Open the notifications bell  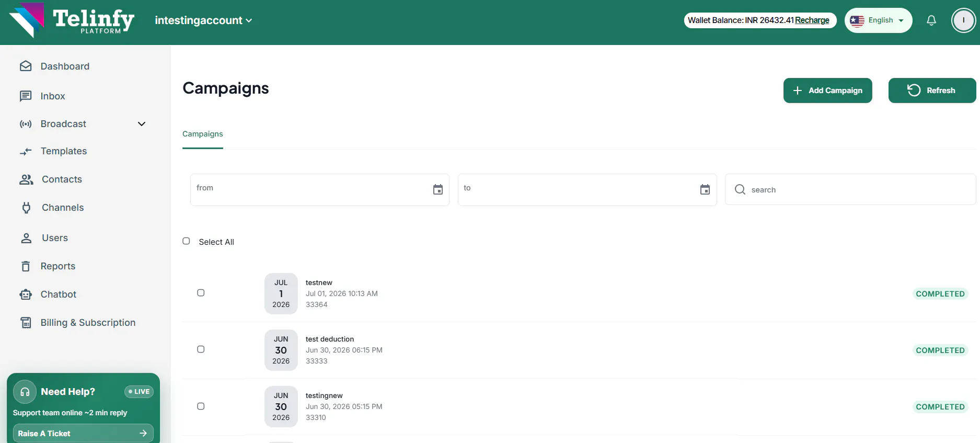(931, 20)
